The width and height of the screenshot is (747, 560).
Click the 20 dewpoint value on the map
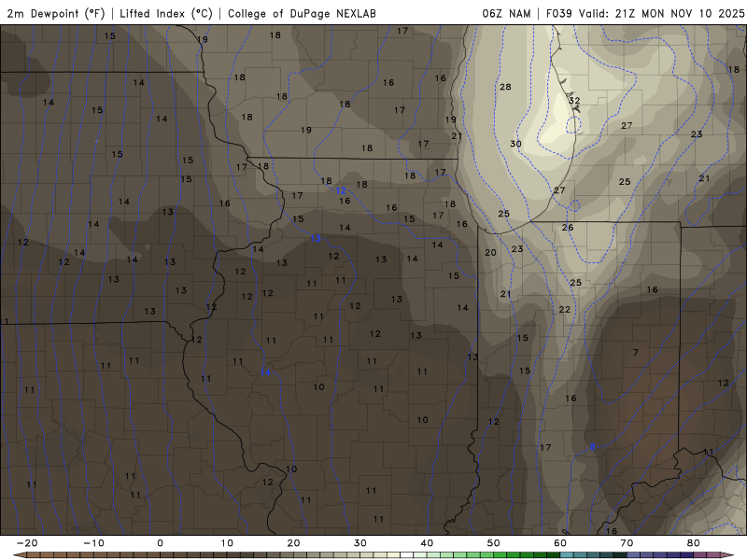tap(491, 252)
